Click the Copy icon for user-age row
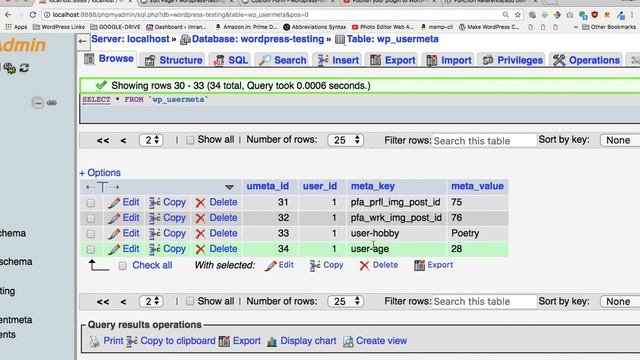This screenshot has width=640, height=360. (x=155, y=249)
